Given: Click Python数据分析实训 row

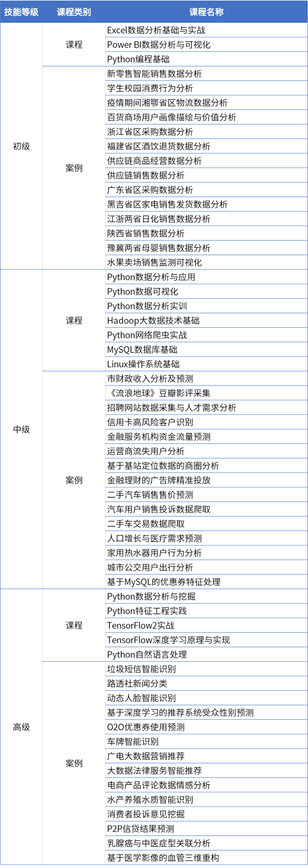Looking at the screenshot, I should (206, 306).
